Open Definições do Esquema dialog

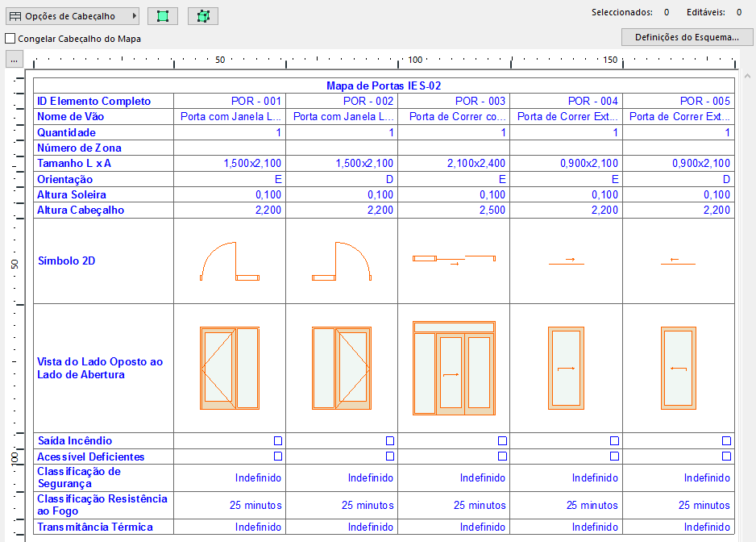point(687,36)
